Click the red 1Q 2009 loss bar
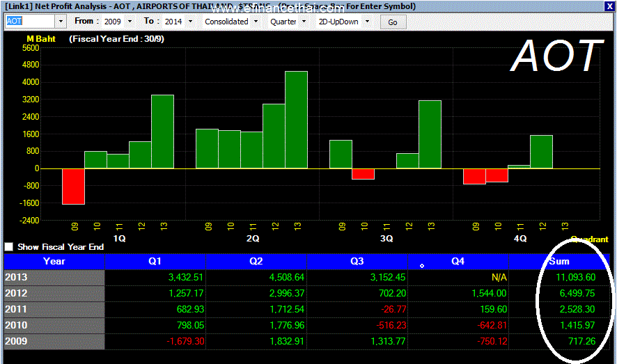 [x=74, y=187]
